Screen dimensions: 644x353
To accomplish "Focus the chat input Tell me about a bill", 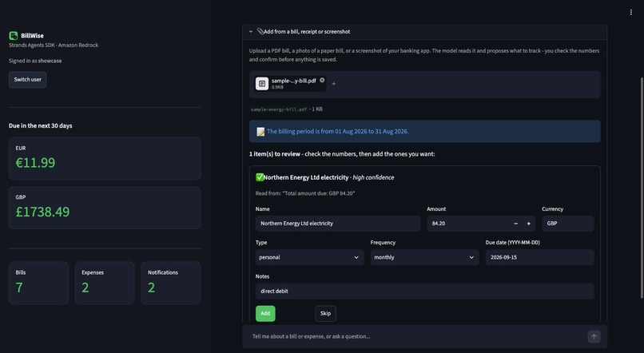I will point(418,336).
